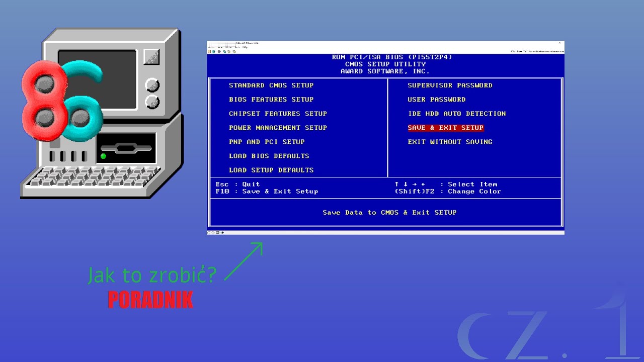Select SUPERVISOR PASSWORD

pos(450,85)
